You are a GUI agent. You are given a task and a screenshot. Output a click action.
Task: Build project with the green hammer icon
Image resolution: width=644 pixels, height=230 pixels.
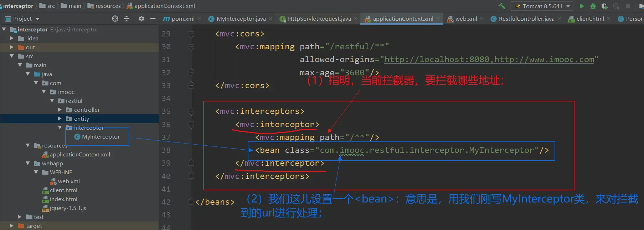pos(502,6)
